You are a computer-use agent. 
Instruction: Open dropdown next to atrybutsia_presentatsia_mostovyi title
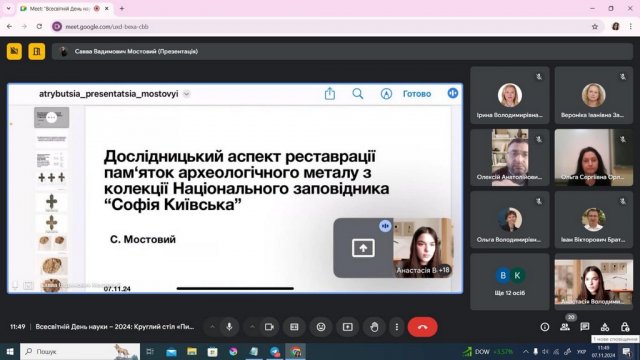(187, 94)
